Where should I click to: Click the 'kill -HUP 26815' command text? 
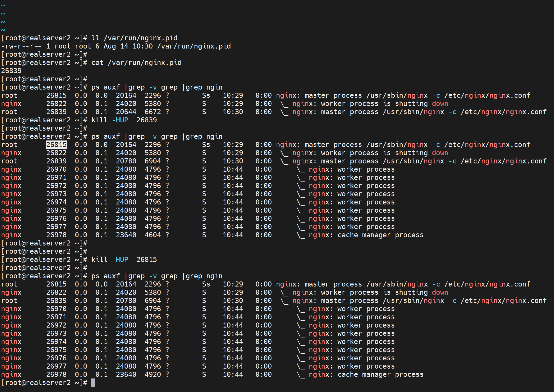tap(124, 259)
